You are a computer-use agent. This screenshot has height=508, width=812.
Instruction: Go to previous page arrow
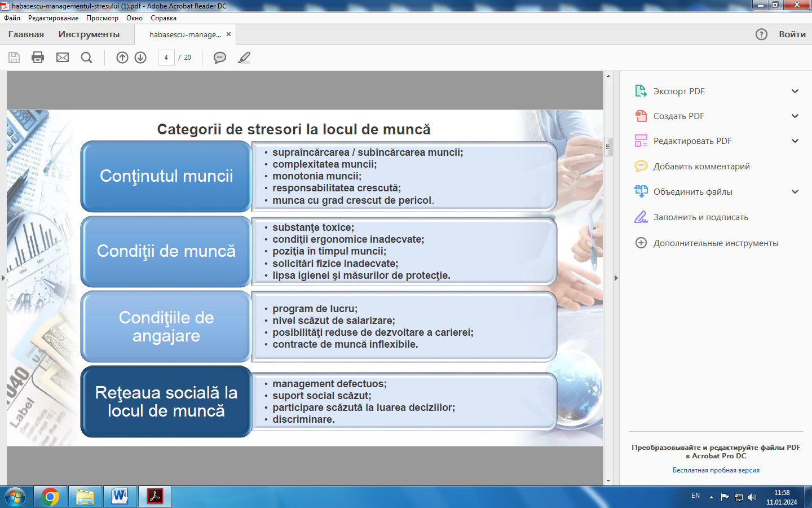(122, 58)
